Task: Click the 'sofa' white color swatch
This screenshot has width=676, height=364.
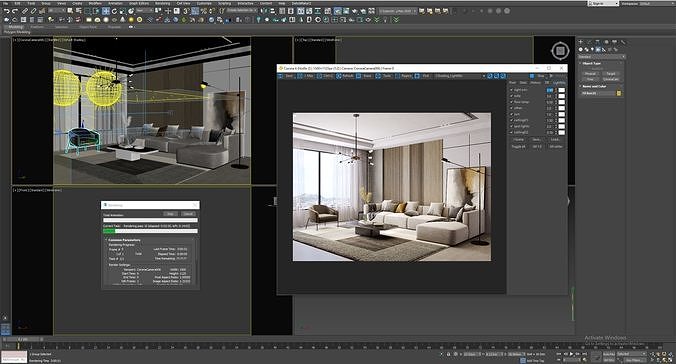Action: pyautogui.click(x=561, y=96)
